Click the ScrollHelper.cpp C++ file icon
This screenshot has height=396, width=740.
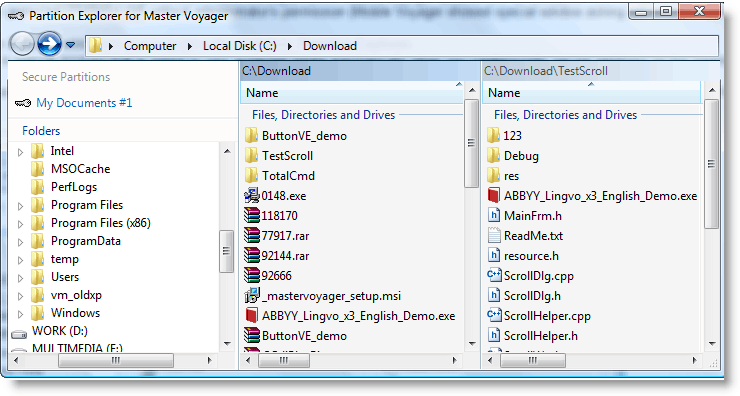tap(494, 315)
